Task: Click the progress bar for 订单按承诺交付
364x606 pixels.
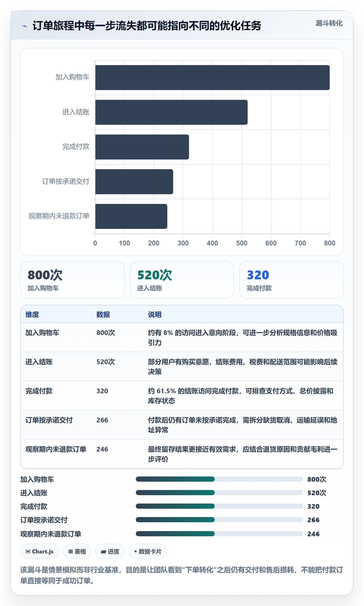Action: pos(219,520)
